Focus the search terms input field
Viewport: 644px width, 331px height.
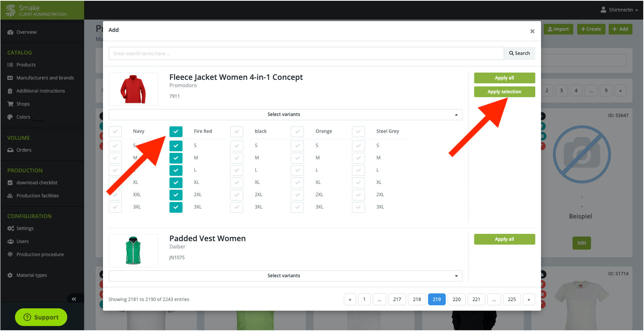306,53
